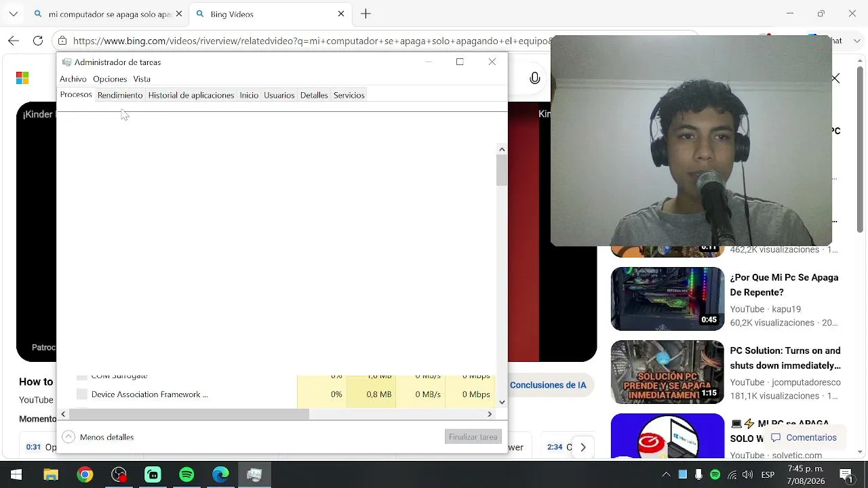Close the video viewer with the X
Screen dimensions: 868x488
(835, 79)
